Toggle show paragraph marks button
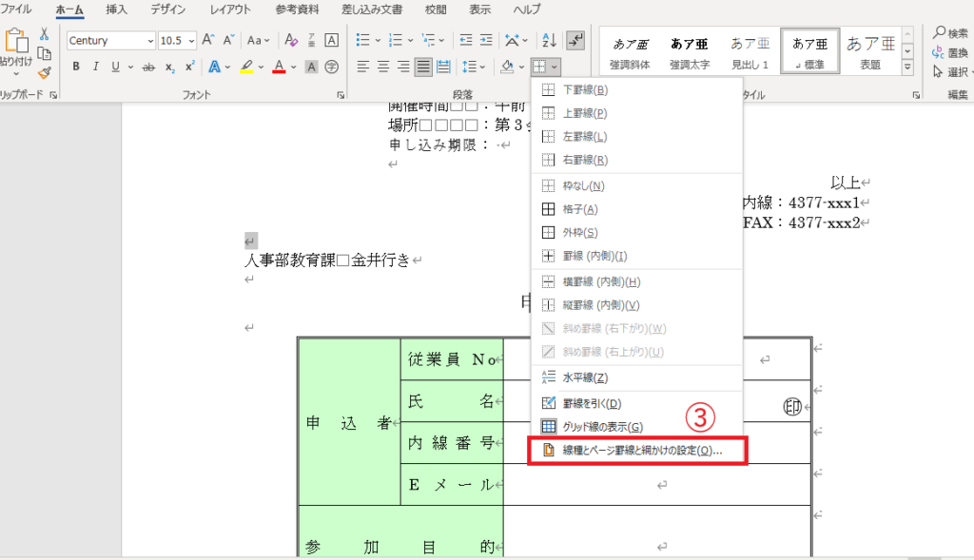The width and height of the screenshot is (974, 560). (575, 40)
